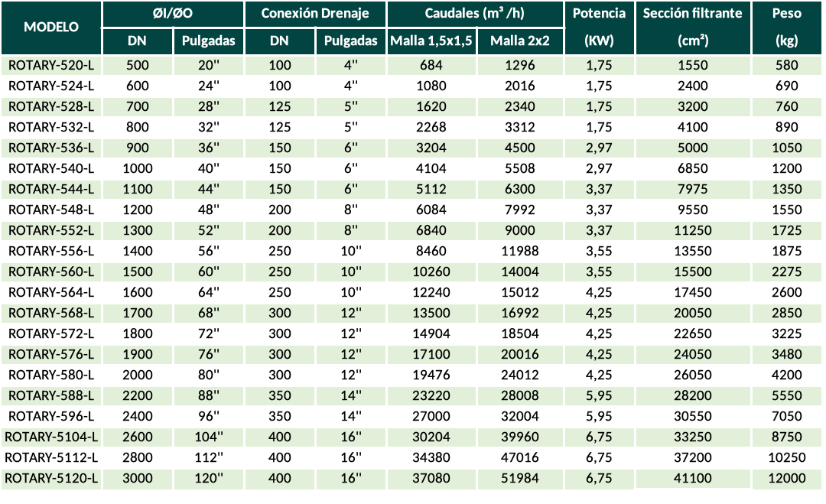Select the Potencia (KW) header
Image resolution: width=826 pixels, height=504 pixels.
tap(599, 27)
